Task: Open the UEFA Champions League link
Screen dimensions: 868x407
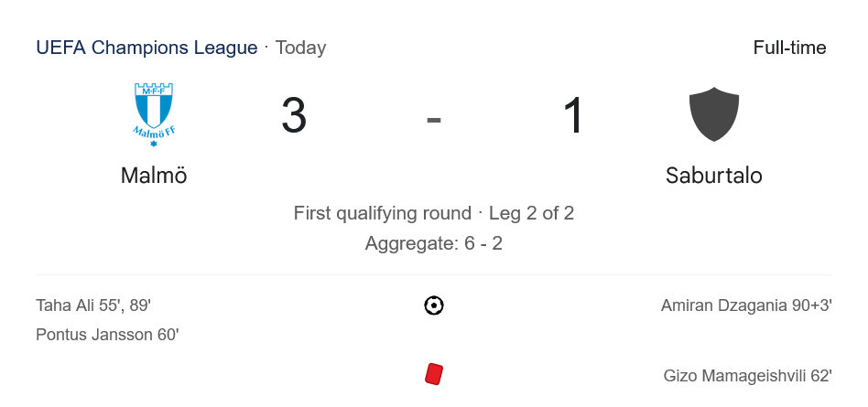Action: pos(146,48)
